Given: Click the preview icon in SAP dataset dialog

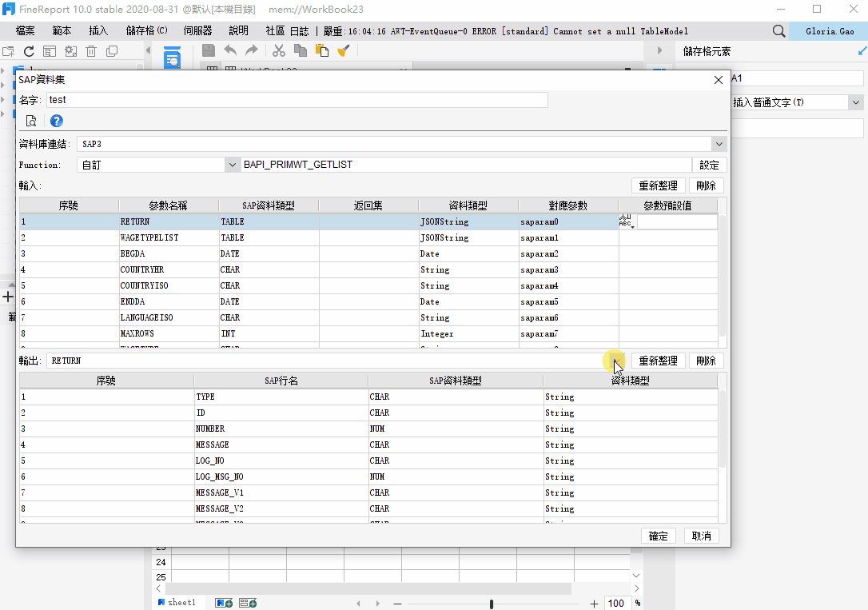Looking at the screenshot, I should pos(31,121).
